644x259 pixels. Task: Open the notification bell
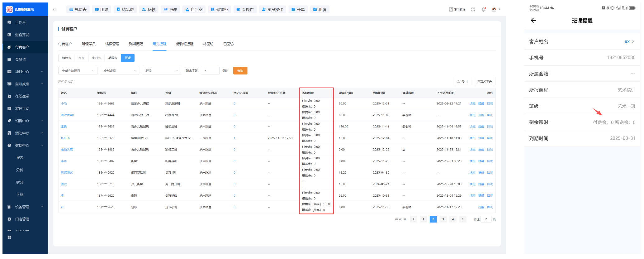click(x=484, y=9)
